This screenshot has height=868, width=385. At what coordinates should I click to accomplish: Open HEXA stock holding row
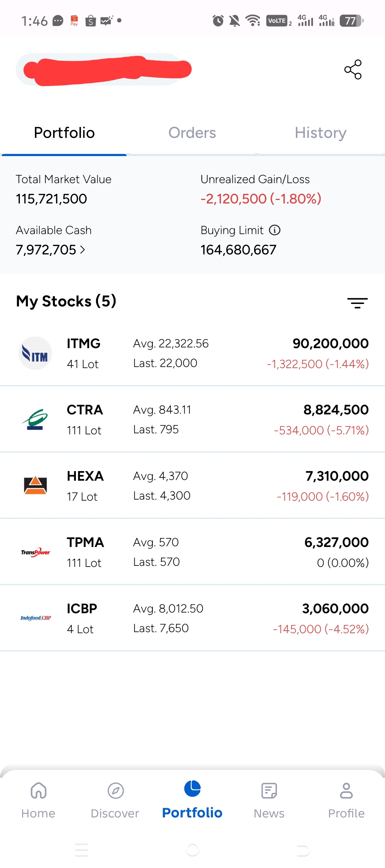(x=192, y=486)
